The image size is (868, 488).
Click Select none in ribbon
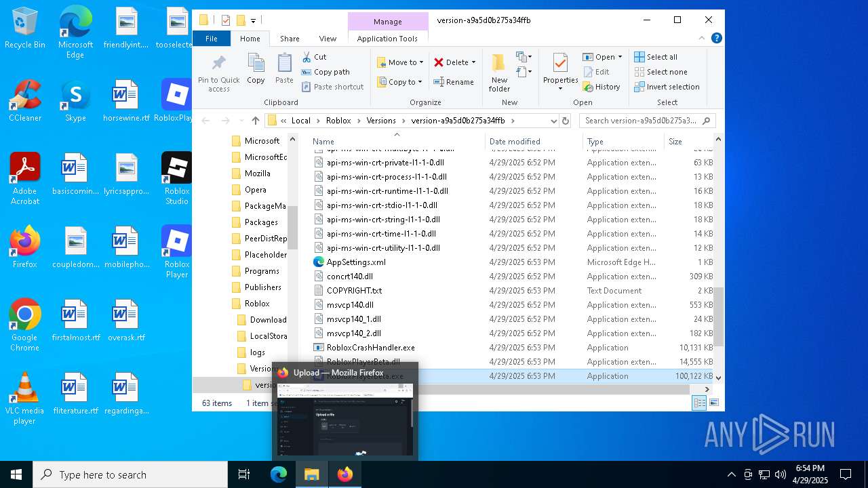(660, 72)
